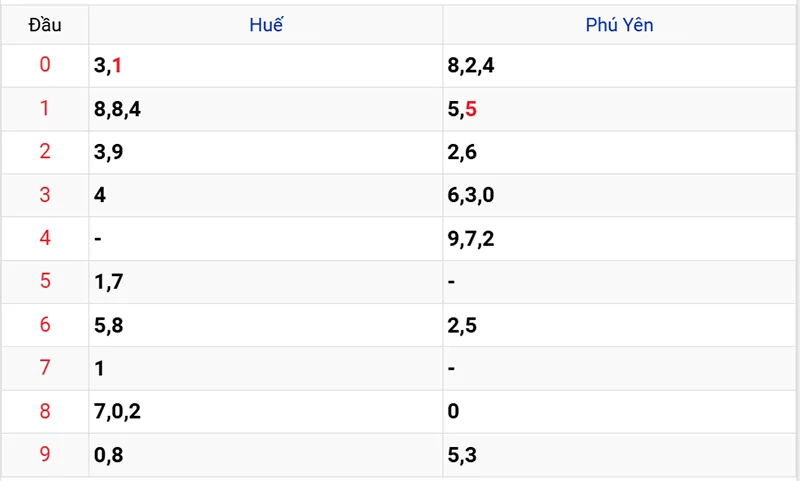Click the Phú Yên cell showing 5,3
Image resolution: width=800 pixels, height=481 pixels.
462,455
